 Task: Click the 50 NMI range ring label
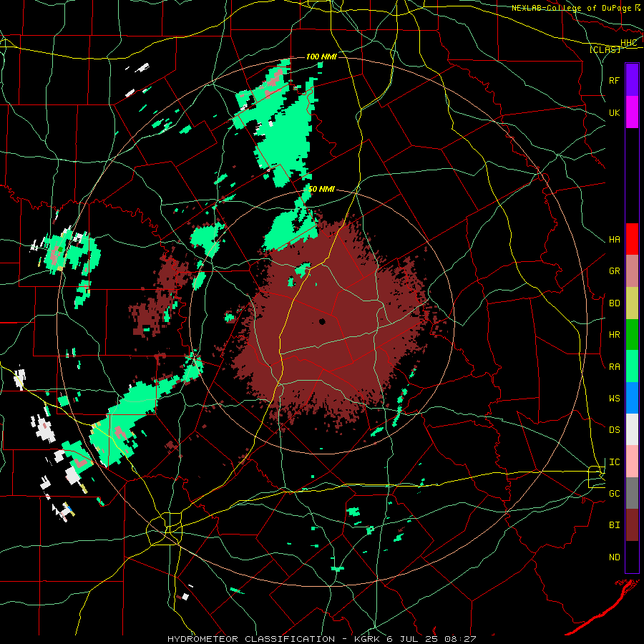click(x=321, y=190)
